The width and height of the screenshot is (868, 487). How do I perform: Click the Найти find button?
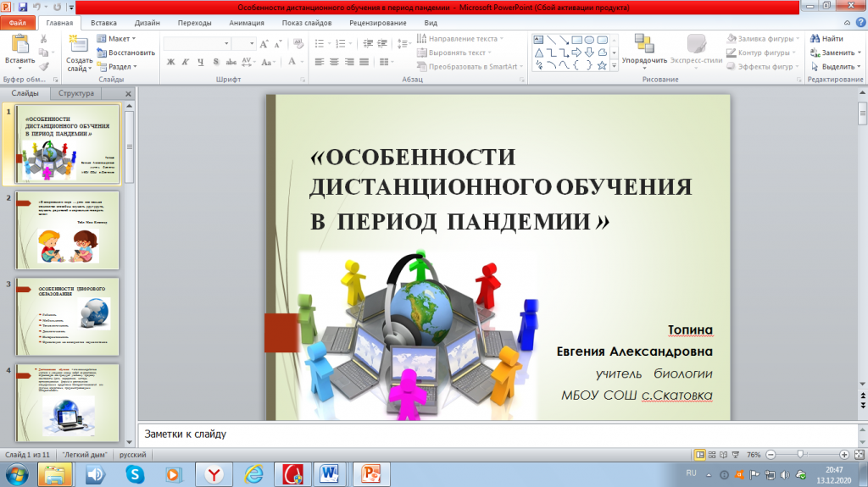click(826, 38)
